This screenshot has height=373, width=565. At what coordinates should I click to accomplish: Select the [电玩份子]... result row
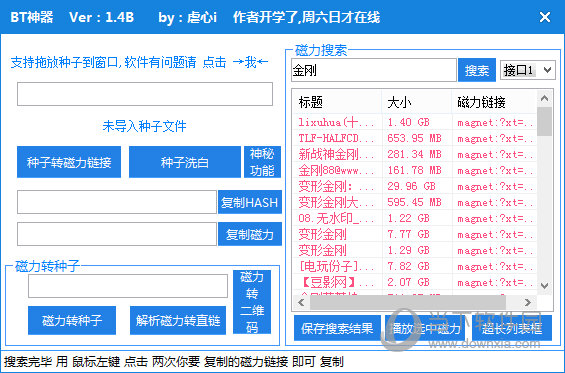(414, 266)
